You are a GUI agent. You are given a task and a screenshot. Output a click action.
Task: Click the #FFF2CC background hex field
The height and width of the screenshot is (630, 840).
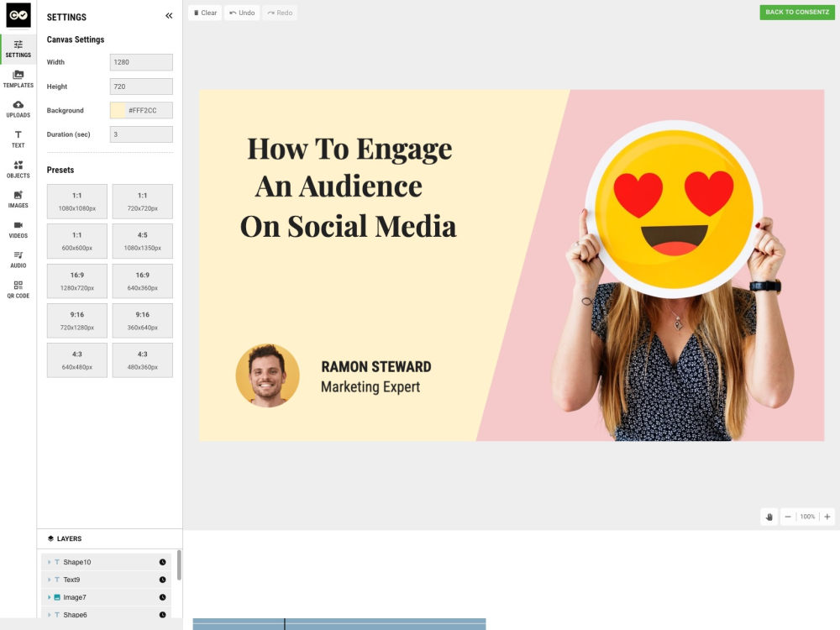(149, 110)
